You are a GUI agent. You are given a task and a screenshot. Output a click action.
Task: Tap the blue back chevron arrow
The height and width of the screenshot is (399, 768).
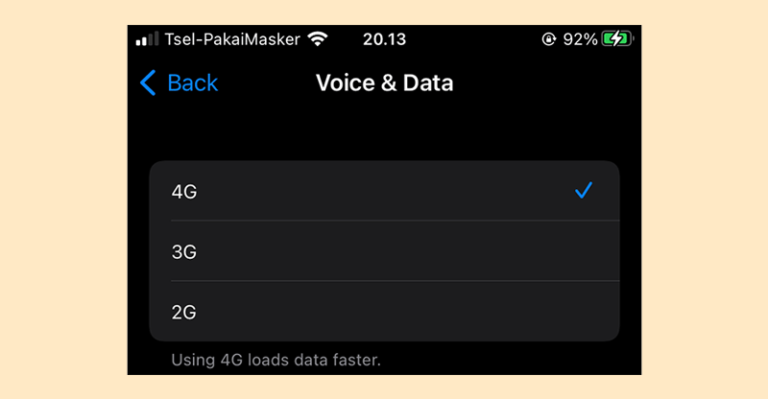click(x=147, y=82)
